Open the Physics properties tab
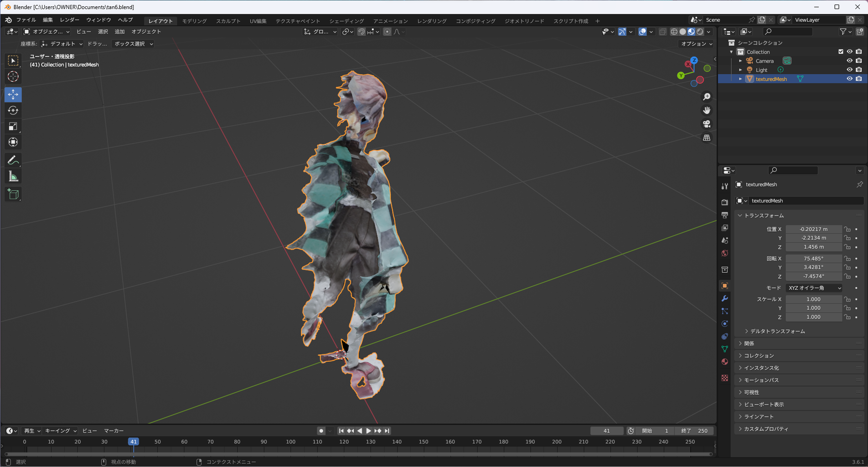Screen dimensions: 868x467 click(x=725, y=324)
